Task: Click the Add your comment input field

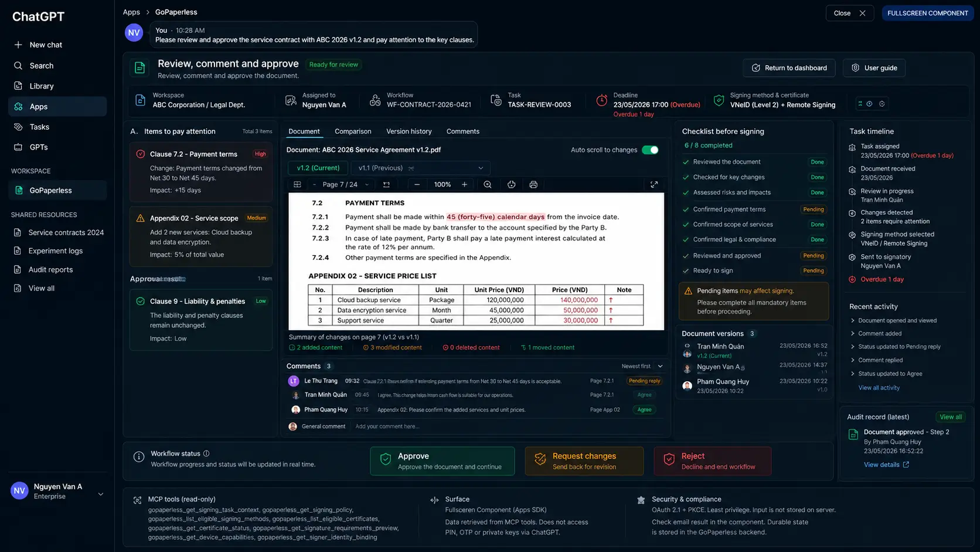Action: (x=507, y=426)
